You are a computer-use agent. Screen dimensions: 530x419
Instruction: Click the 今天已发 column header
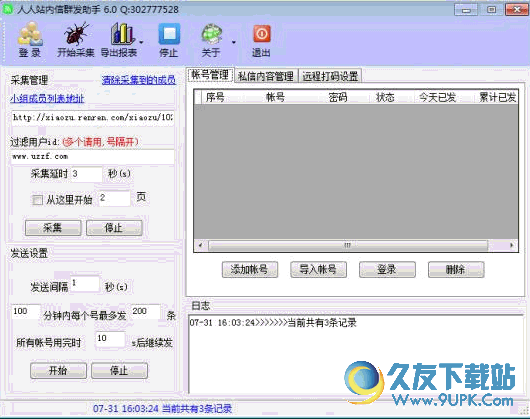pyautogui.click(x=437, y=97)
